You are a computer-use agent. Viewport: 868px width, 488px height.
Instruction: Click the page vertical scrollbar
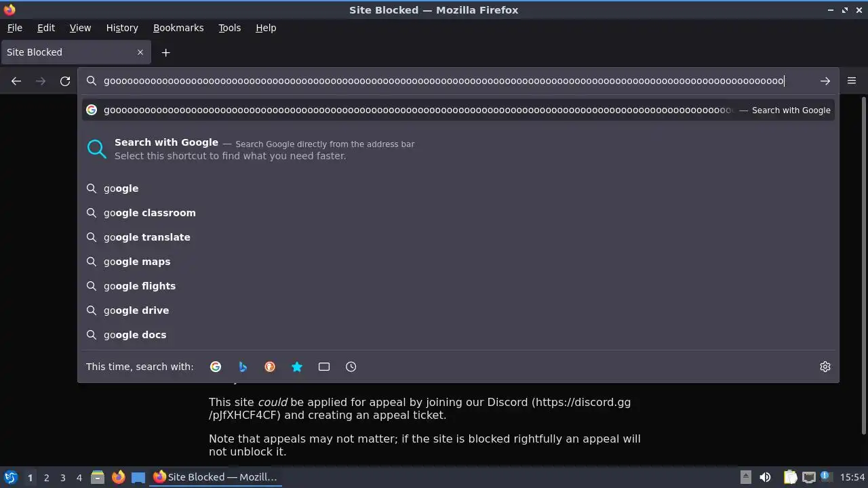[x=863, y=266]
